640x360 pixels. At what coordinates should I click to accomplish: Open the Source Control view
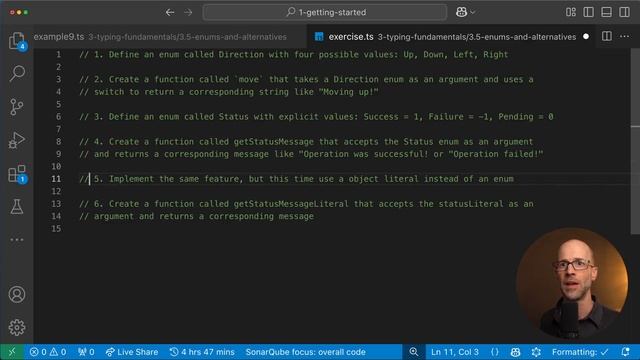point(17,107)
